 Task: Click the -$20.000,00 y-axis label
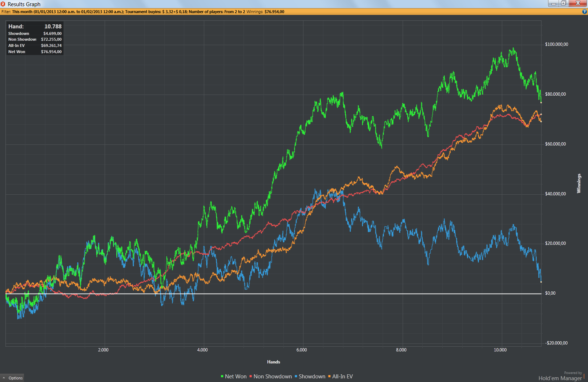tap(556, 343)
